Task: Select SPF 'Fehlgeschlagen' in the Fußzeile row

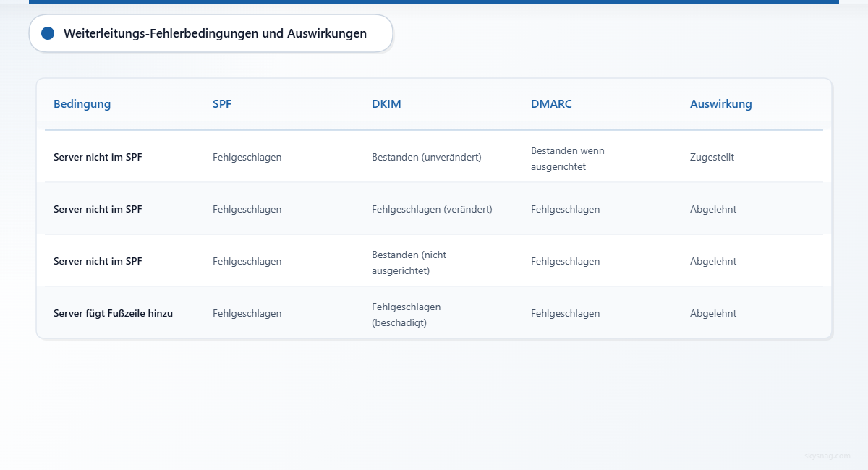Action: (x=247, y=313)
